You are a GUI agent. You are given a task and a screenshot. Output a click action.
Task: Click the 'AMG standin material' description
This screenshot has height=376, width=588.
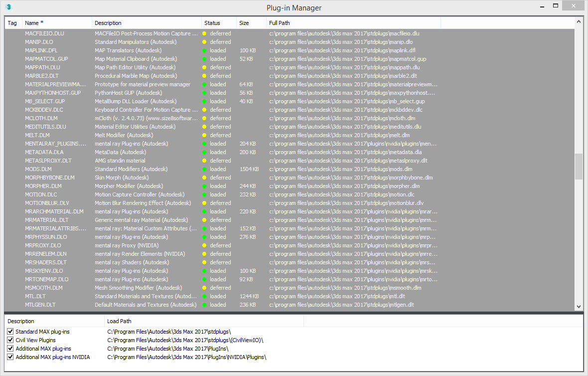pos(120,161)
